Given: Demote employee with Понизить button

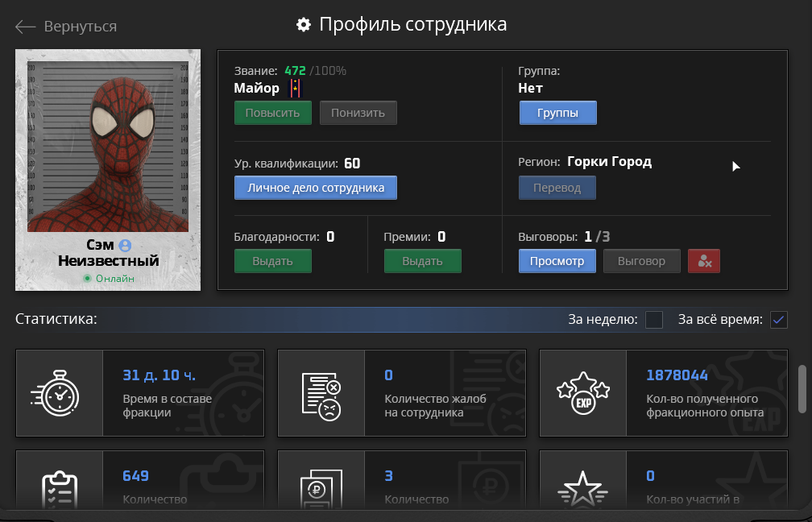Looking at the screenshot, I should [358, 113].
